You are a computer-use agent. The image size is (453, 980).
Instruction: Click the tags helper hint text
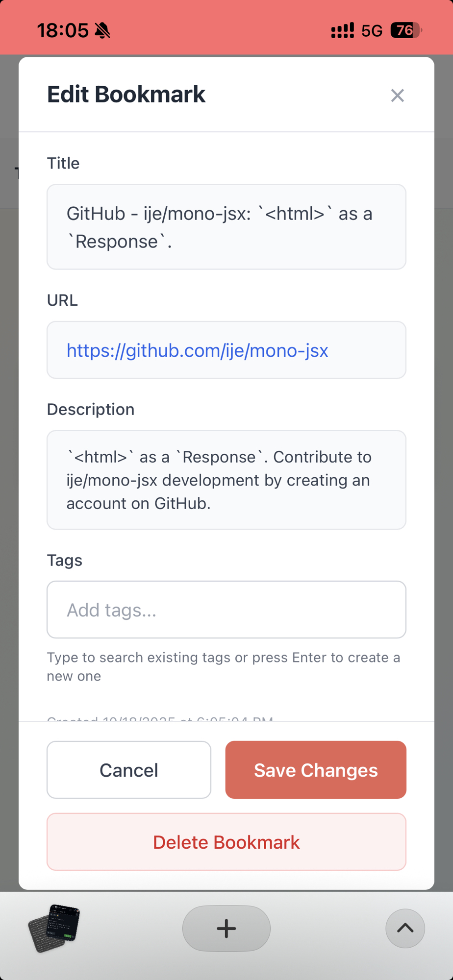tap(223, 666)
